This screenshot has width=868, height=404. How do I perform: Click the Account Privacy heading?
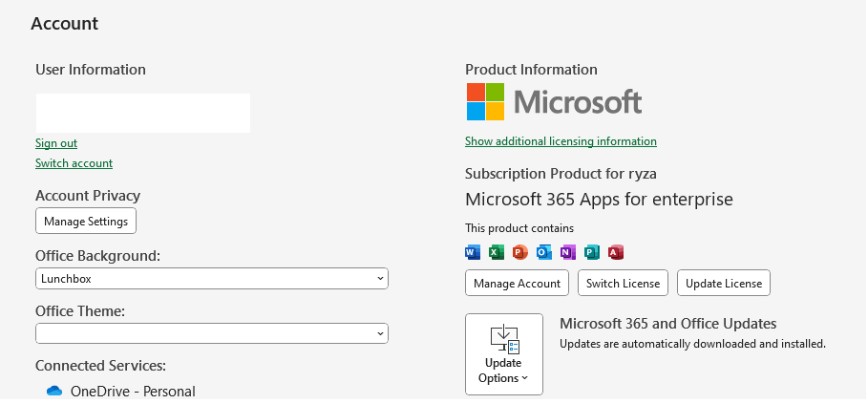pos(88,196)
